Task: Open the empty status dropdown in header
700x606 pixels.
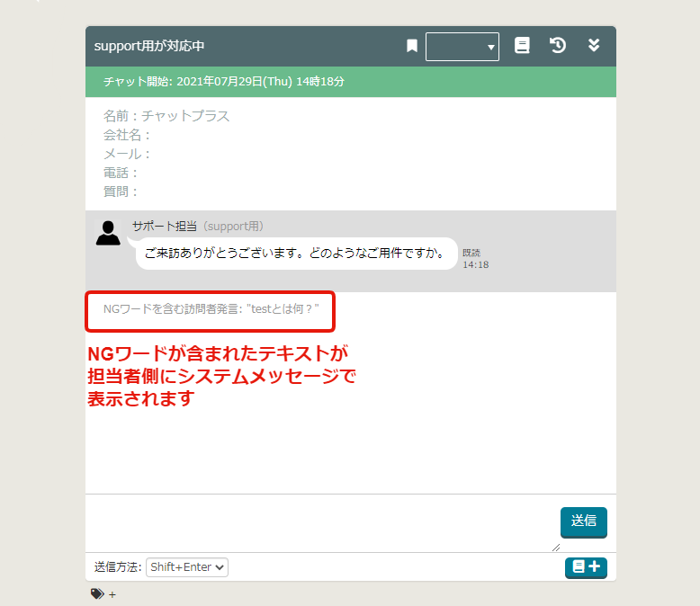Action: click(x=462, y=47)
